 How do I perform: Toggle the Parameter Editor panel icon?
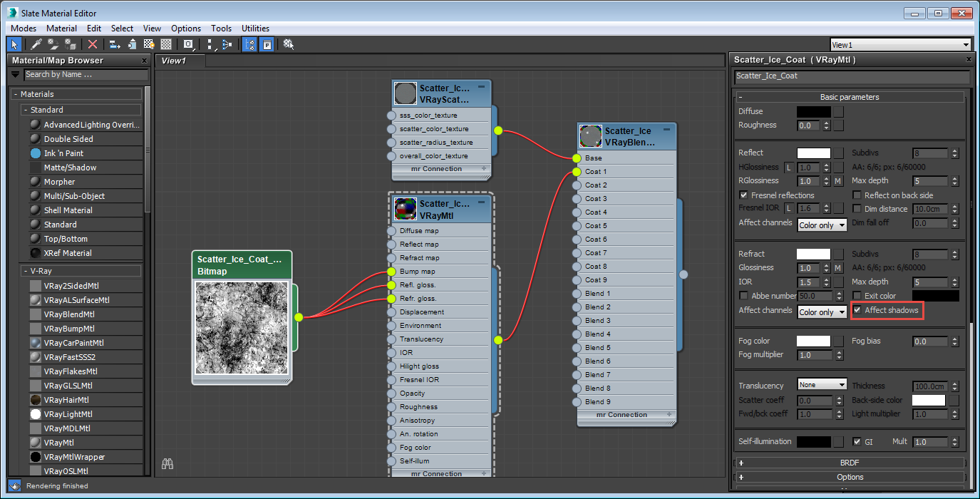[x=266, y=43]
